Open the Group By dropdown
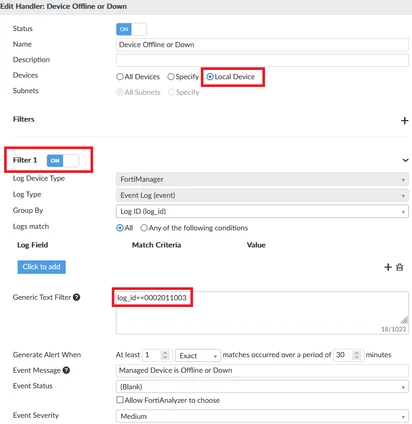 [262, 211]
